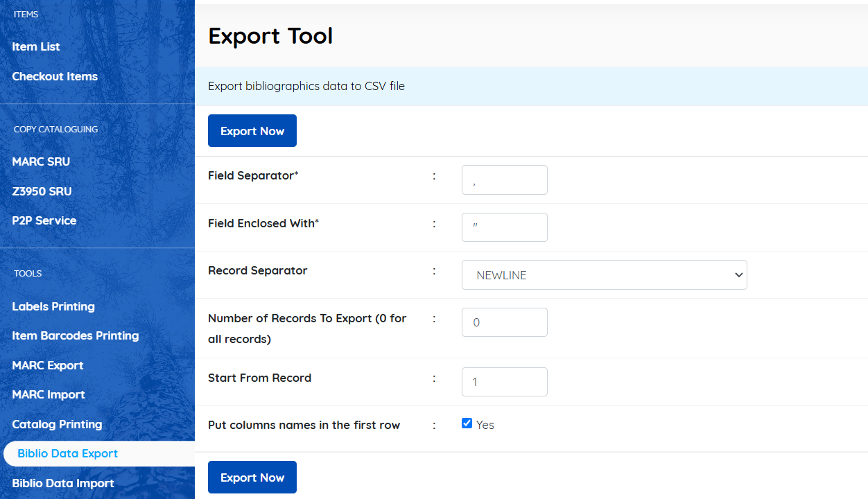The image size is (868, 499).
Task: Click the Number of Records To Export field
Action: 504,322
